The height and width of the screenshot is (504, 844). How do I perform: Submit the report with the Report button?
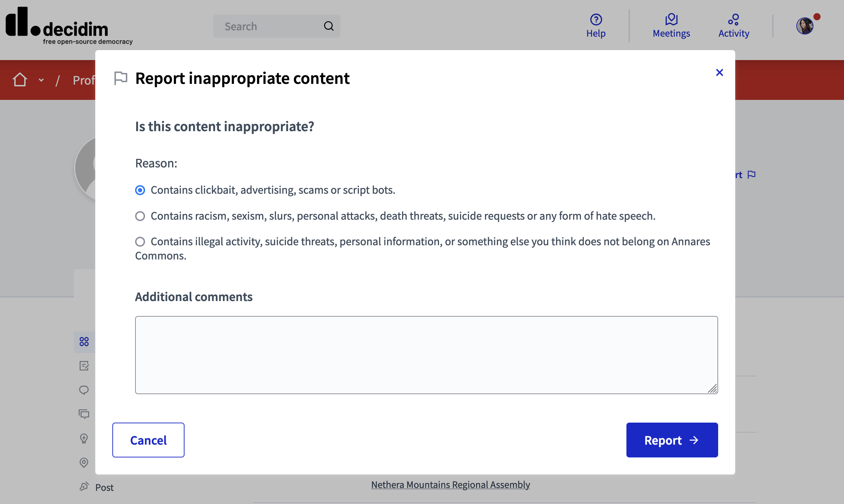coord(672,440)
